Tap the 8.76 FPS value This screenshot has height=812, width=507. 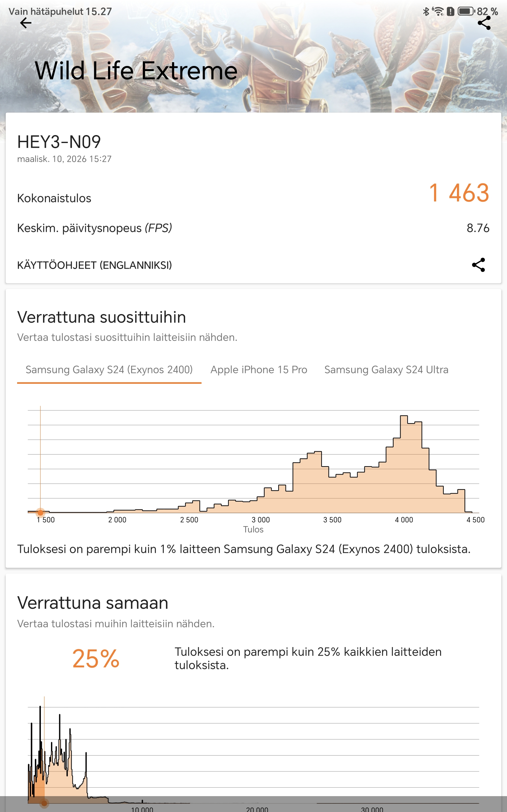478,228
